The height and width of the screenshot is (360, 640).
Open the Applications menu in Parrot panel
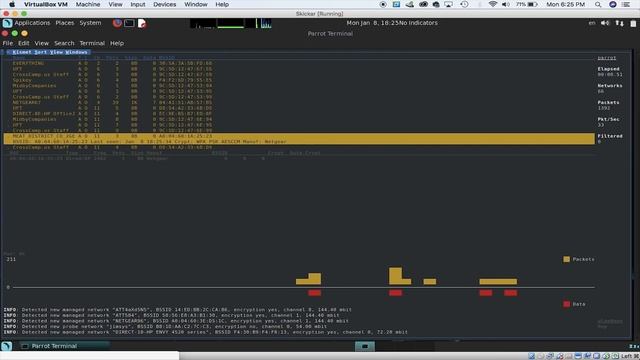click(x=32, y=23)
